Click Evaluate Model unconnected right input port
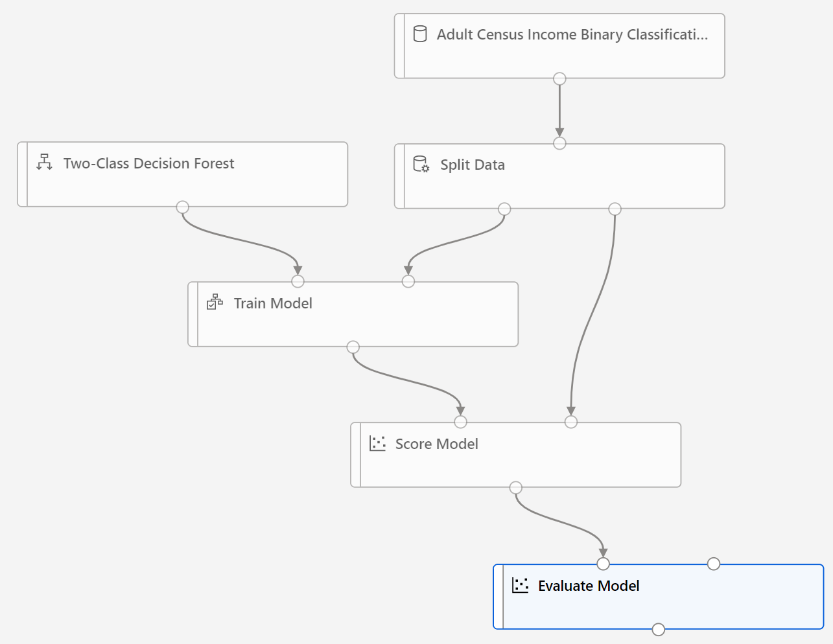The width and height of the screenshot is (833, 644). point(714,564)
